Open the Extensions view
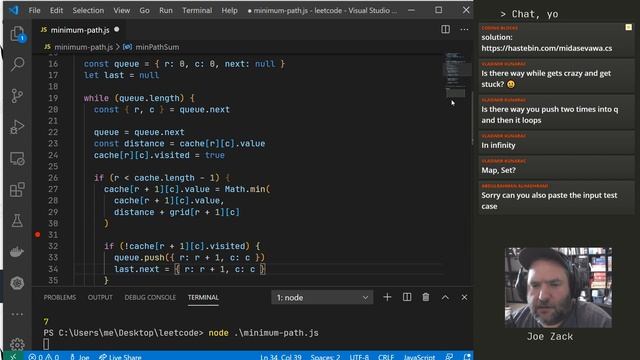This screenshot has height=360, width=640. 17,190
